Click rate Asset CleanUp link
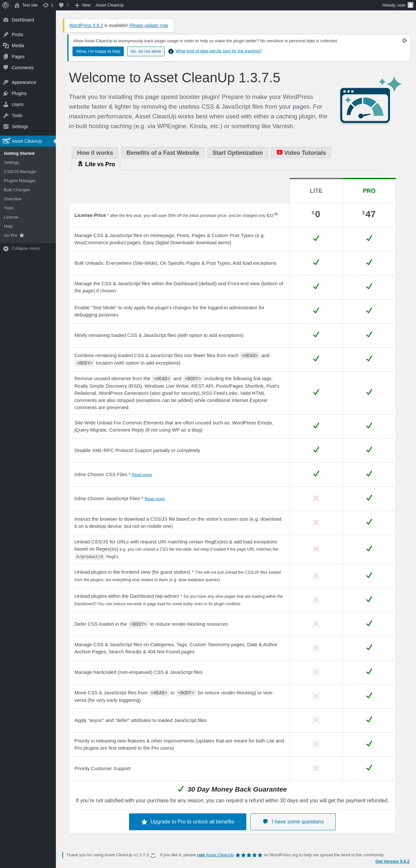 click(215, 855)
